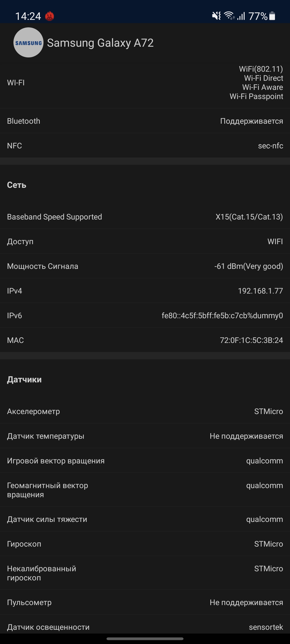The height and width of the screenshot is (644, 290).
Task: Select the WI-FI capabilities row
Action: (x=145, y=83)
